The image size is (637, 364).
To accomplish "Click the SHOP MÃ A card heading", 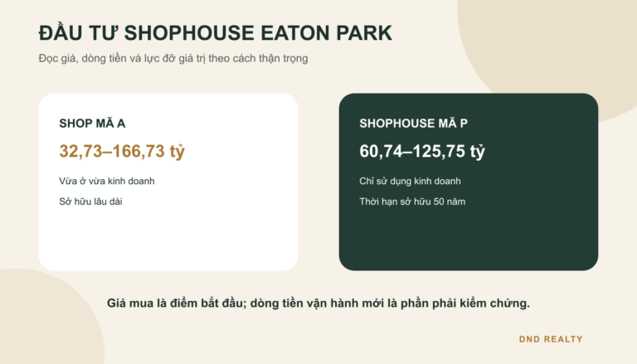I will click(92, 124).
